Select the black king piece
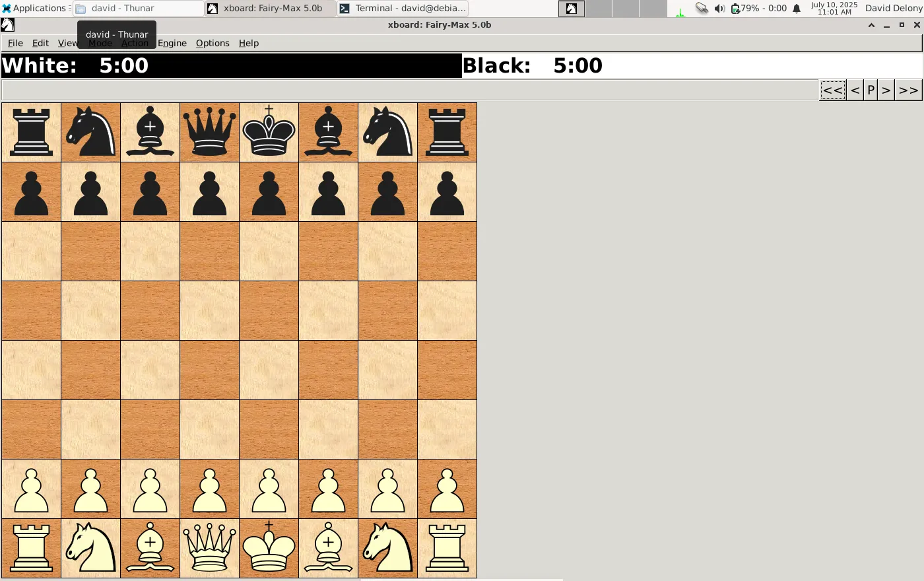The width and height of the screenshot is (924, 581). pyautogui.click(x=269, y=132)
